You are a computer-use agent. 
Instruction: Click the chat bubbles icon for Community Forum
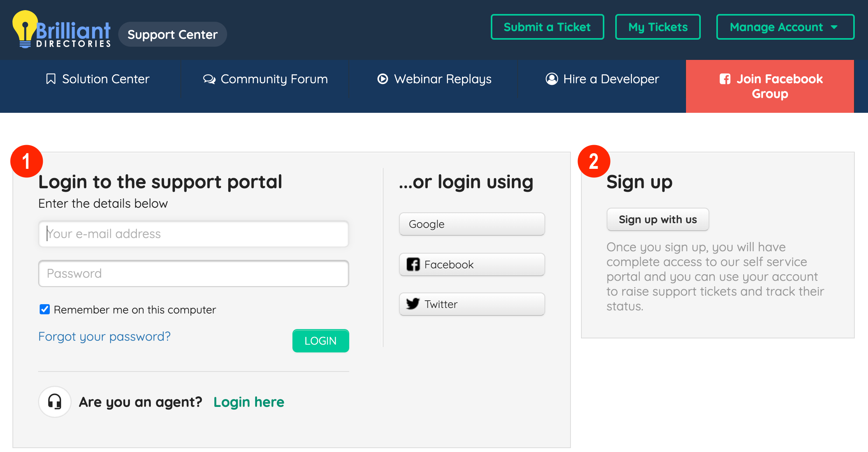click(x=209, y=79)
